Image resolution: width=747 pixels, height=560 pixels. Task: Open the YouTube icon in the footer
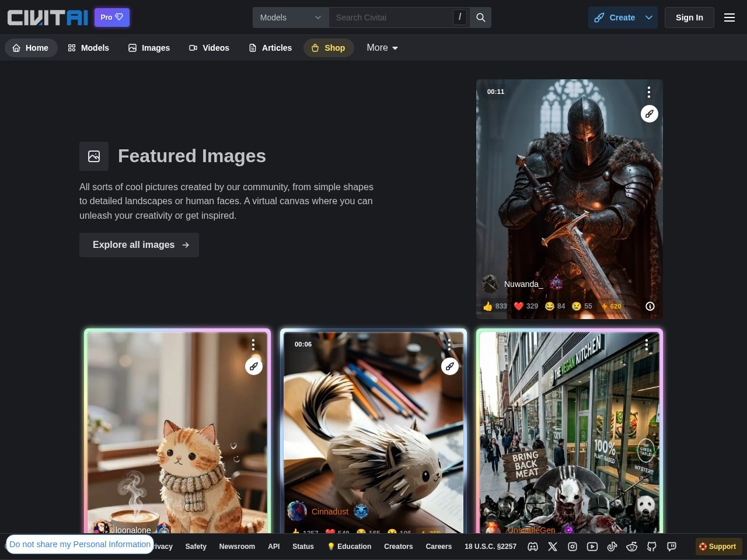pyautogui.click(x=592, y=547)
